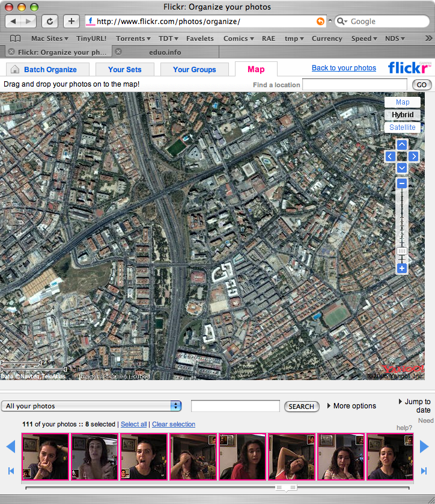Pan the map up with the arrow
The image size is (435, 504).
(x=402, y=144)
